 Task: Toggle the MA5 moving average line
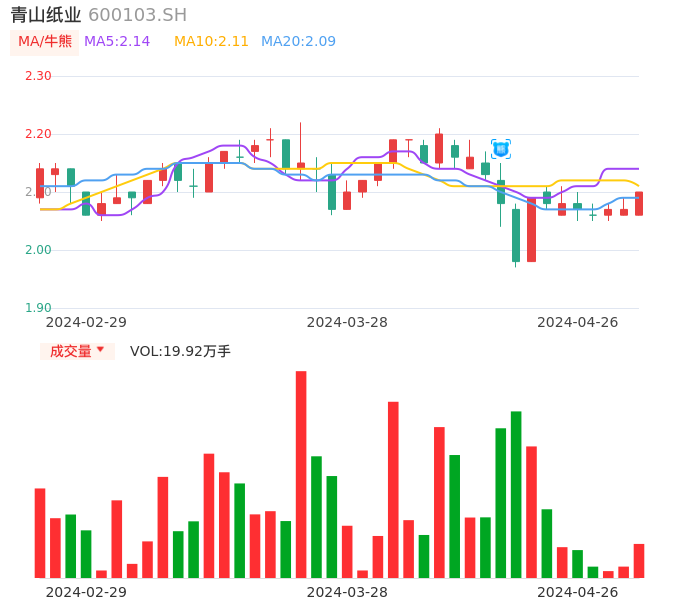coord(117,42)
